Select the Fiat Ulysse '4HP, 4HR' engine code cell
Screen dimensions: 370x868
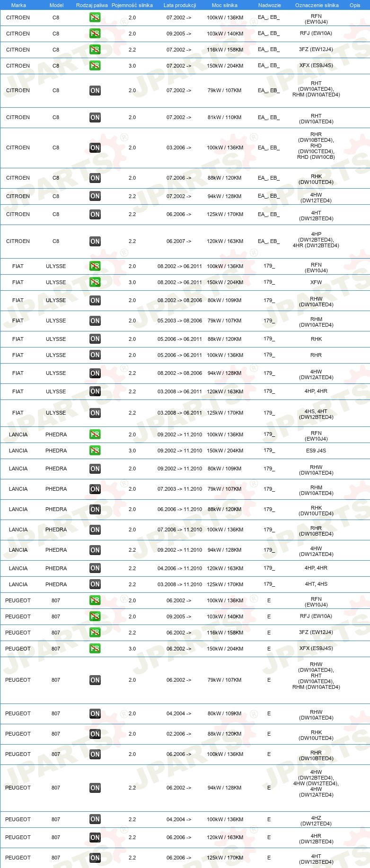click(316, 391)
